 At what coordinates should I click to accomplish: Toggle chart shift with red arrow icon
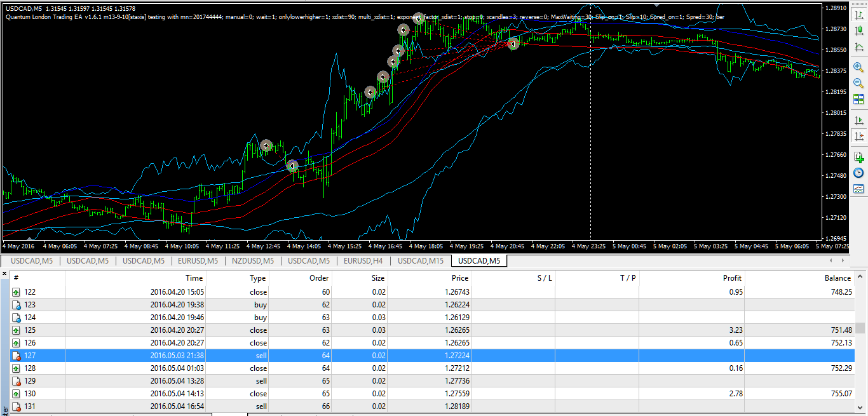pos(858,136)
